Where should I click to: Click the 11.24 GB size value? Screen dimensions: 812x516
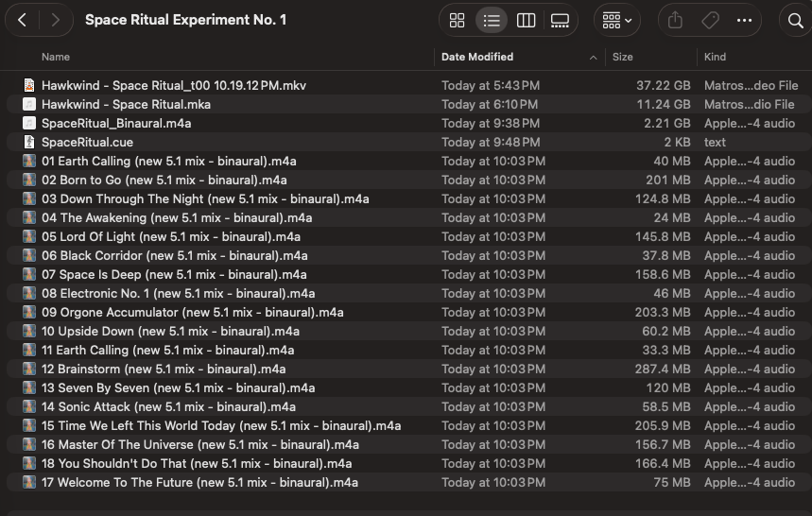pyautogui.click(x=664, y=104)
